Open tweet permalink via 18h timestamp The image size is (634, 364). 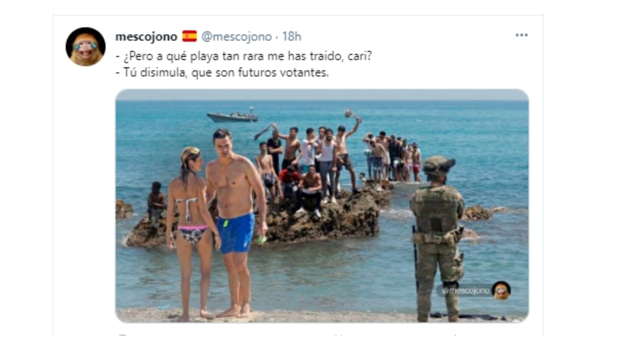click(292, 37)
